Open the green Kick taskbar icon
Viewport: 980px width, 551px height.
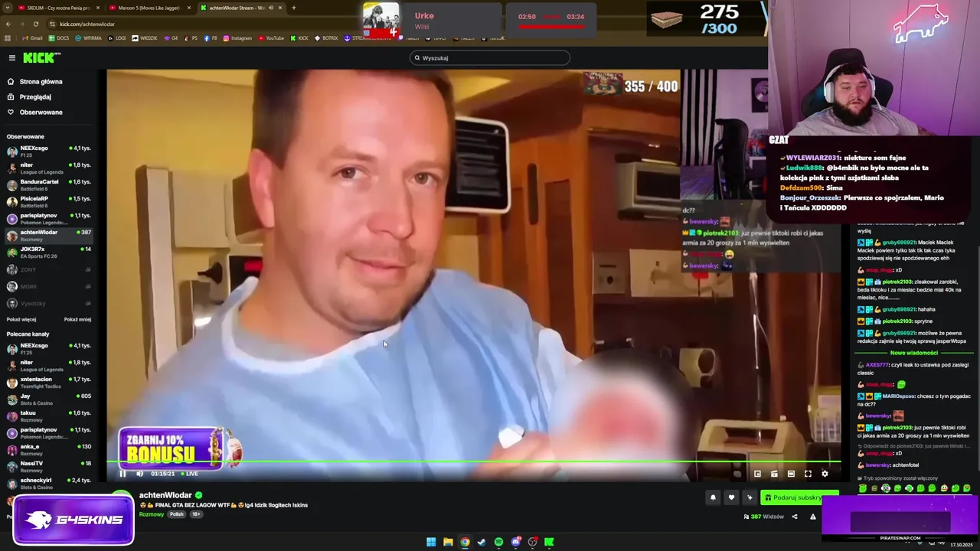pyautogui.click(x=549, y=542)
